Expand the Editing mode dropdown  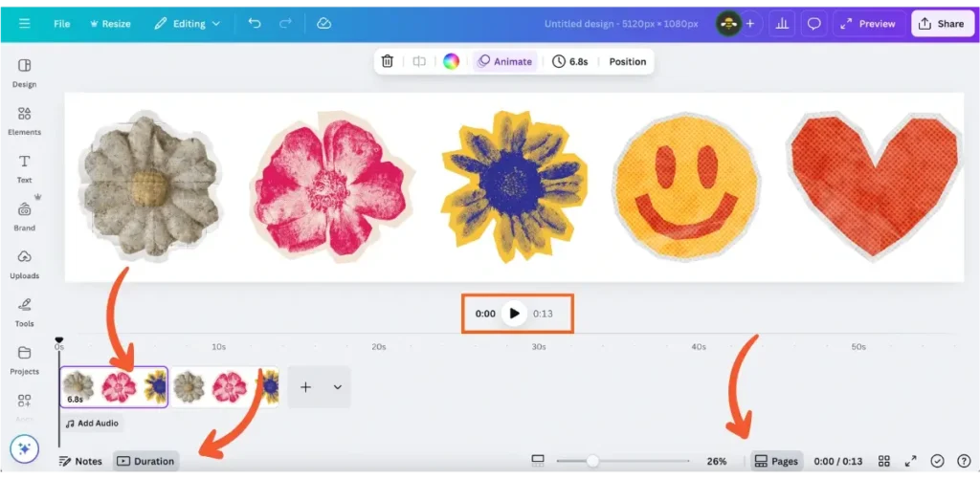187,23
